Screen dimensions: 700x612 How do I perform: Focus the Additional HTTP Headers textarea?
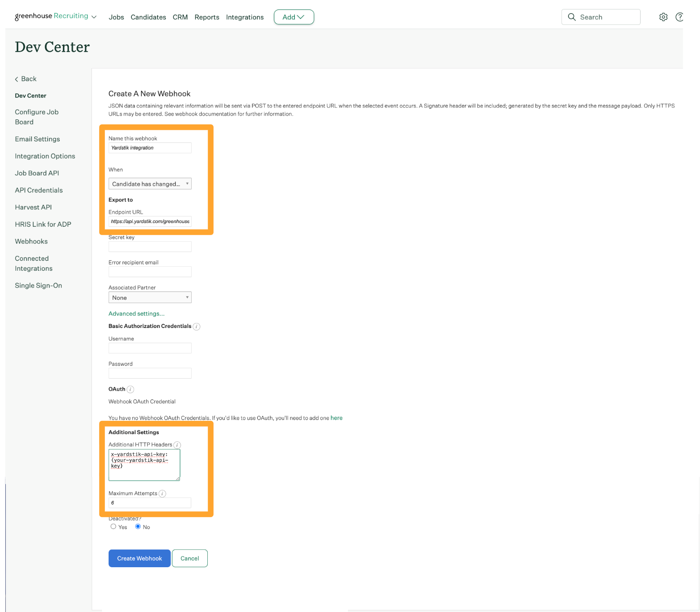(x=144, y=465)
